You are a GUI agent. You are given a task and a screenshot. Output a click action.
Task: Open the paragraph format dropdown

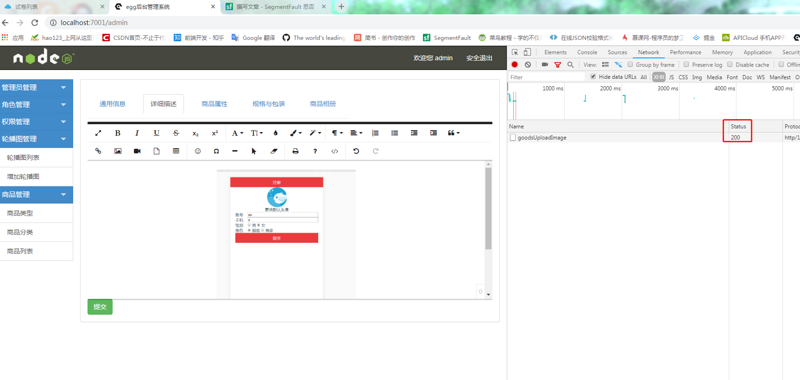point(337,133)
